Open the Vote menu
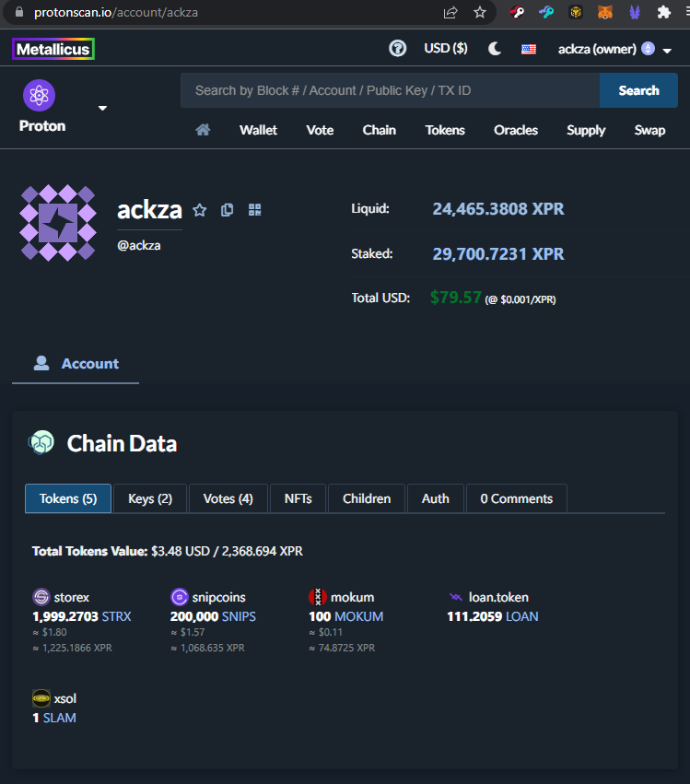 tap(320, 130)
